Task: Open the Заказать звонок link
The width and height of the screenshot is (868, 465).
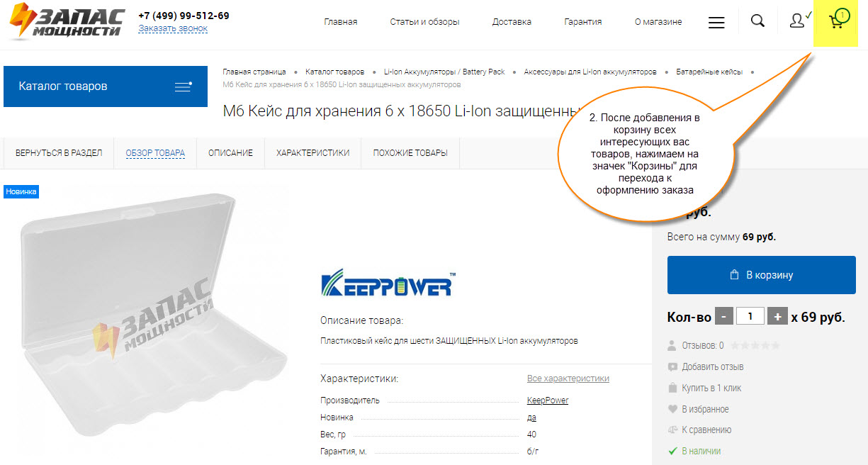Action: tap(173, 28)
